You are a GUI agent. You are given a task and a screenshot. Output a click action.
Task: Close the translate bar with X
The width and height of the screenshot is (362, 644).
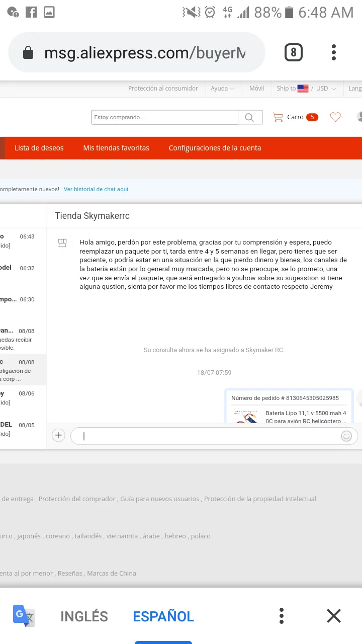tap(334, 616)
